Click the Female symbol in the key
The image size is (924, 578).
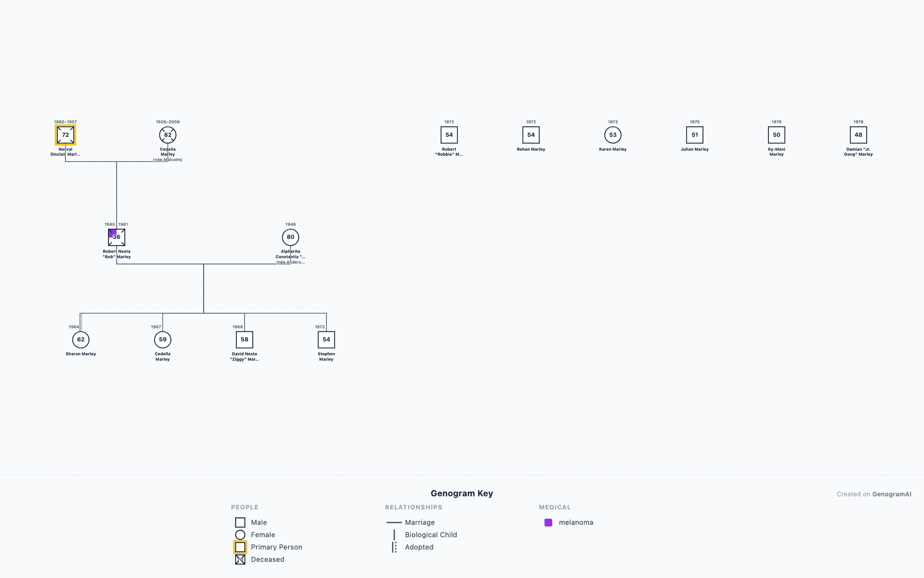tap(240, 535)
